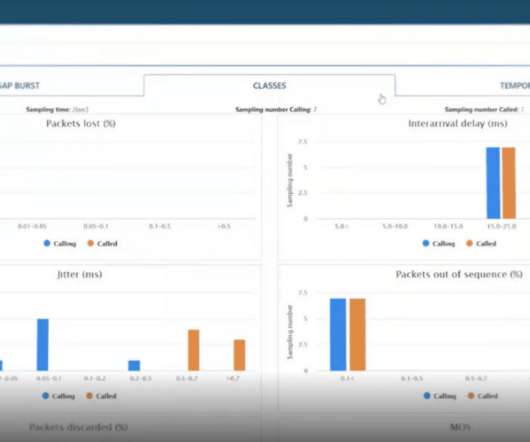530x442 pixels.
Task: Toggle Called series in Packets lost legend
Action: tap(102, 243)
